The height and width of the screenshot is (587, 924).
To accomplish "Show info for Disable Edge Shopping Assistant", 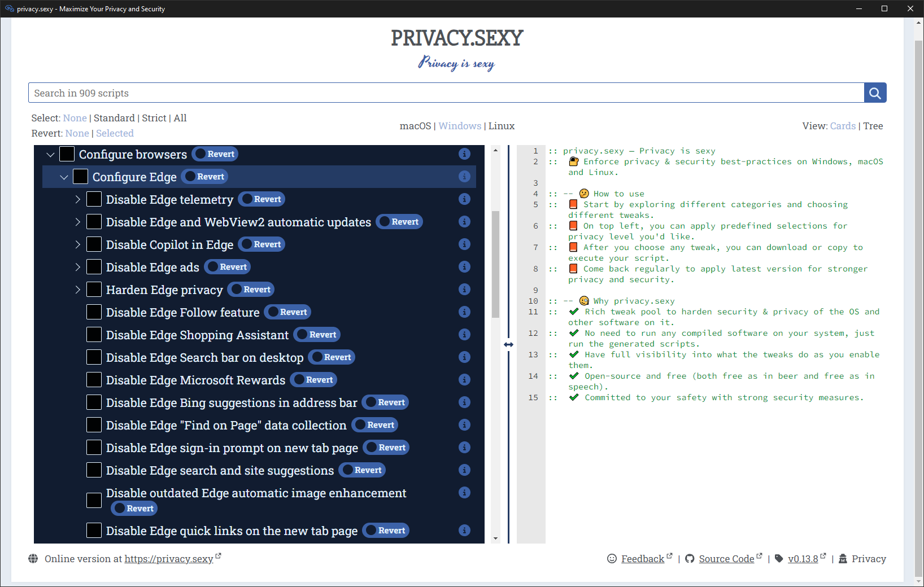I will coord(464,335).
